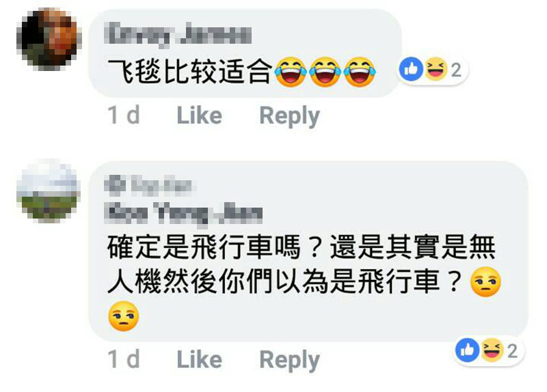Like the 確定是飛行車嗎 comment

point(199,359)
